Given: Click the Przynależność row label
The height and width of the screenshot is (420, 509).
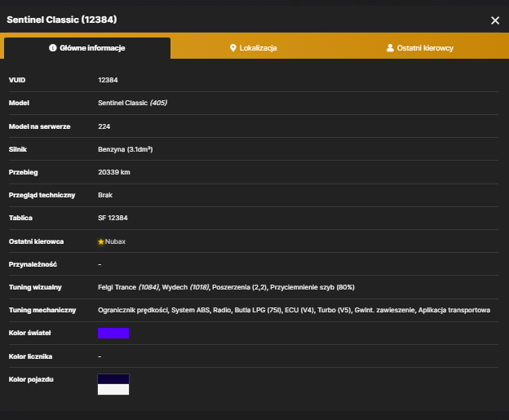Looking at the screenshot, I should point(33,264).
